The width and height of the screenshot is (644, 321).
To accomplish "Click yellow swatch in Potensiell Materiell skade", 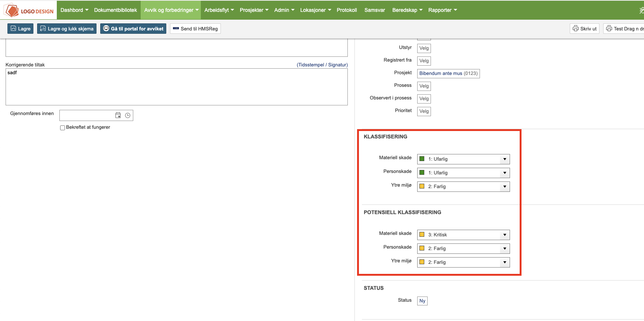I will point(422,235).
